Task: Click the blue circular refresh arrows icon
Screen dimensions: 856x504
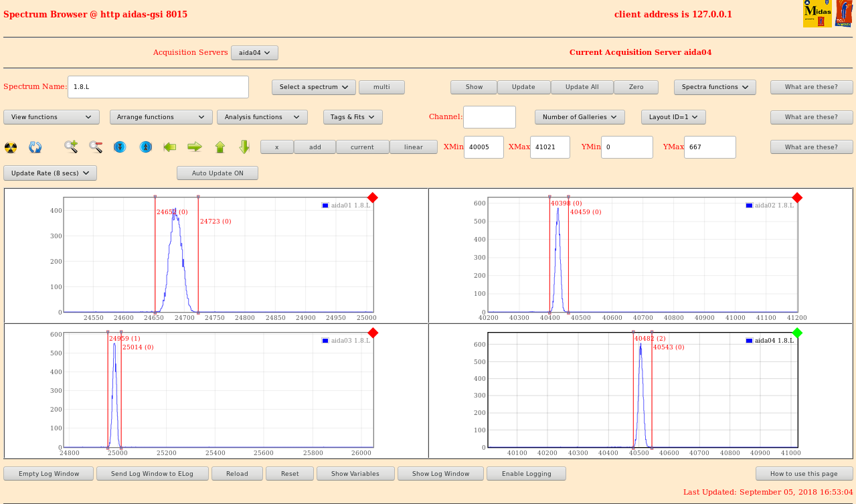Action: [x=35, y=147]
